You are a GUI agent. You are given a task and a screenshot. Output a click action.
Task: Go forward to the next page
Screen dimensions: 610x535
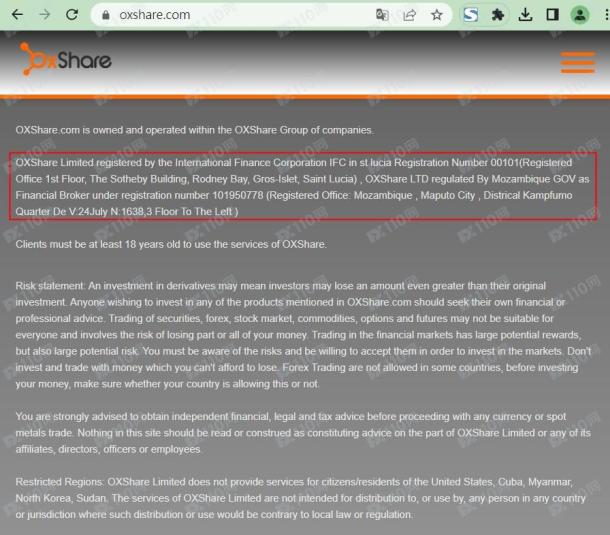point(45,15)
